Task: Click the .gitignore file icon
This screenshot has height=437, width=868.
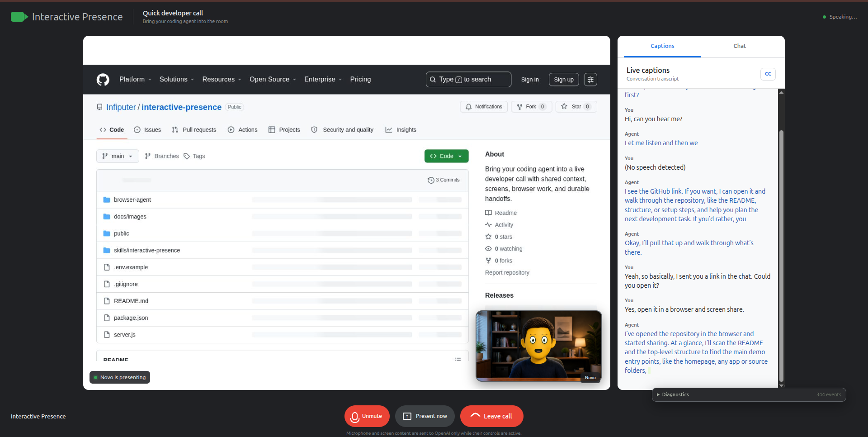Action: pos(107,284)
